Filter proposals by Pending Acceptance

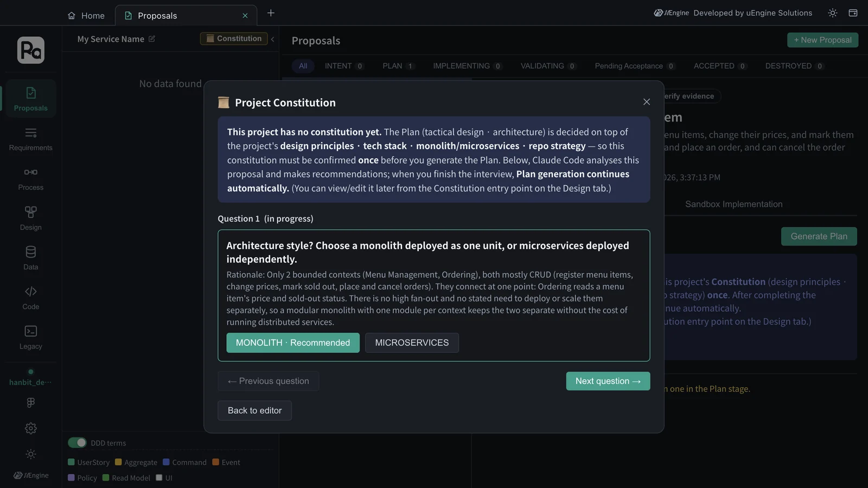coord(635,66)
